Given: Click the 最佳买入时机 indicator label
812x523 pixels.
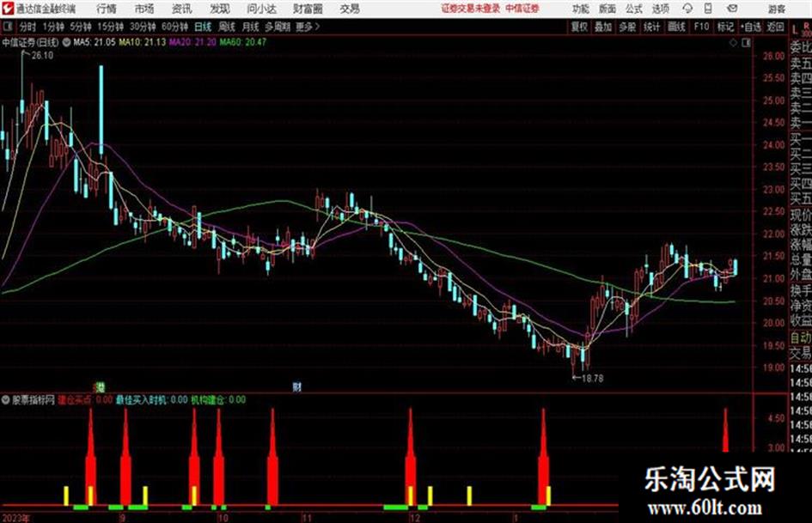Looking at the screenshot, I should pyautogui.click(x=142, y=399).
